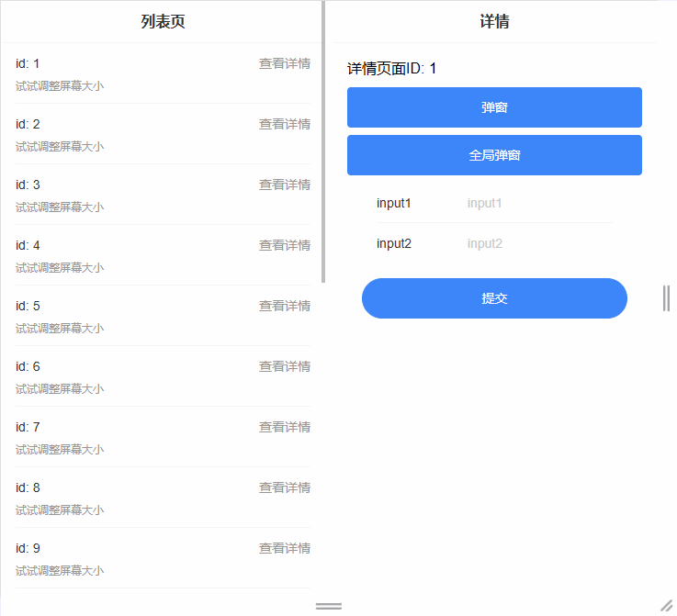Click the bottom horizontal resize handle
Viewport: 677px width, 616px height.
[x=329, y=606]
